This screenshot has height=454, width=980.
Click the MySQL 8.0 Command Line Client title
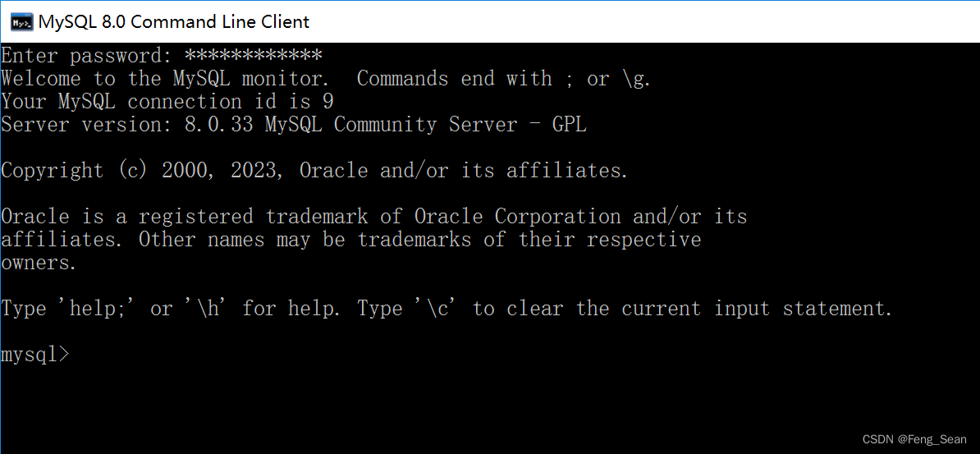(174, 22)
